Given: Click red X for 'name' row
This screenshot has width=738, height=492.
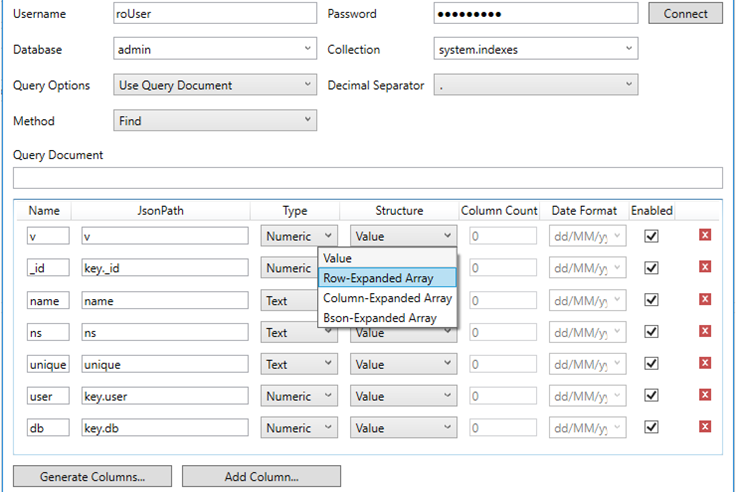Looking at the screenshot, I should tap(704, 300).
